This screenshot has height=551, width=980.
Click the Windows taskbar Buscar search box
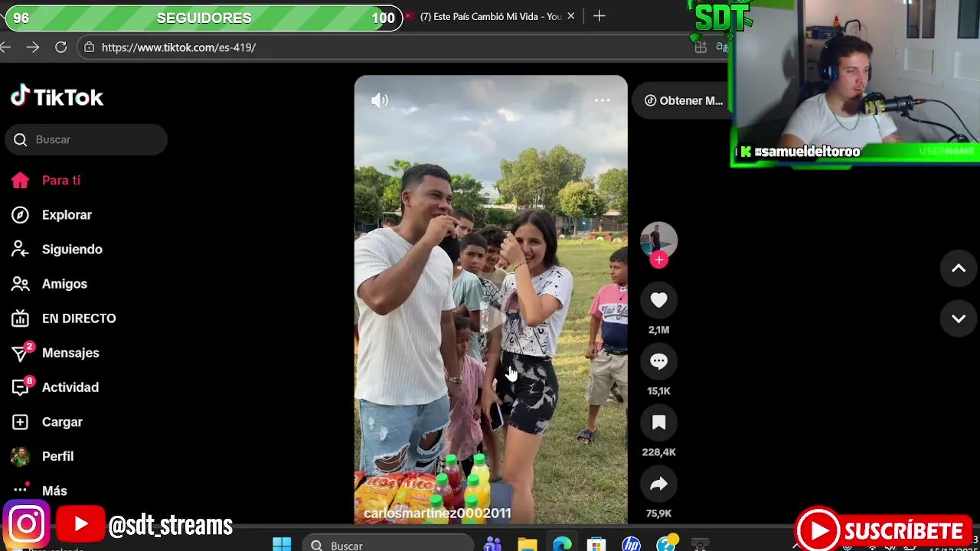coord(387,544)
